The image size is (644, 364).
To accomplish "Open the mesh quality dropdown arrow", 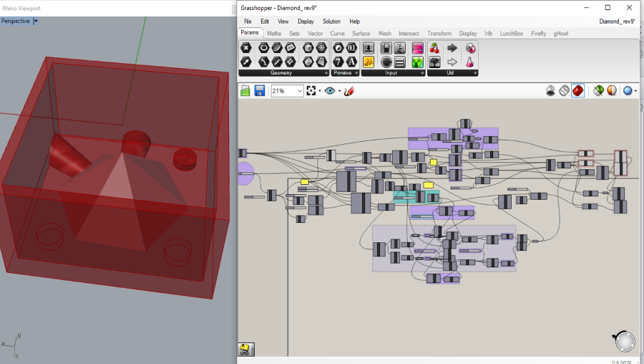I will pos(635,91).
